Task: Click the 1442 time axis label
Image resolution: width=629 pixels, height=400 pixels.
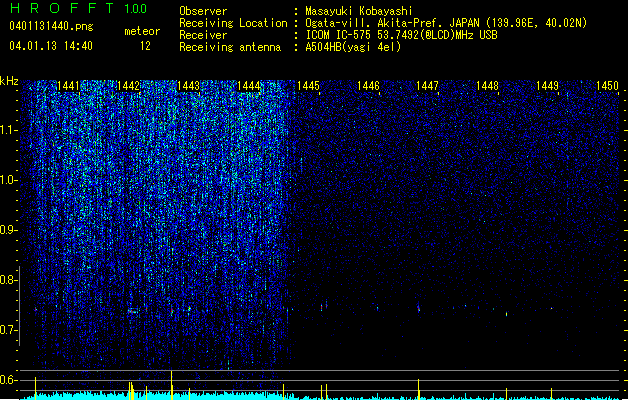Action: click(x=128, y=86)
